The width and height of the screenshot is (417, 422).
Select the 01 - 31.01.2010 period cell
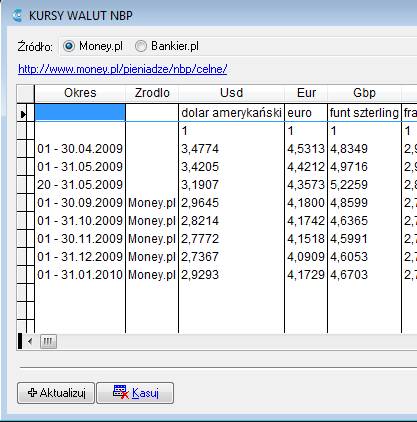(x=80, y=275)
